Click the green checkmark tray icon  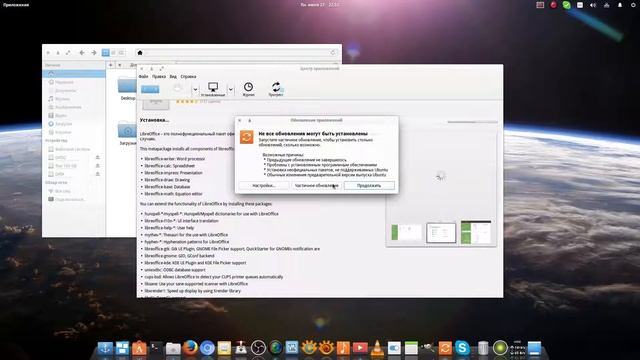coord(567,5)
